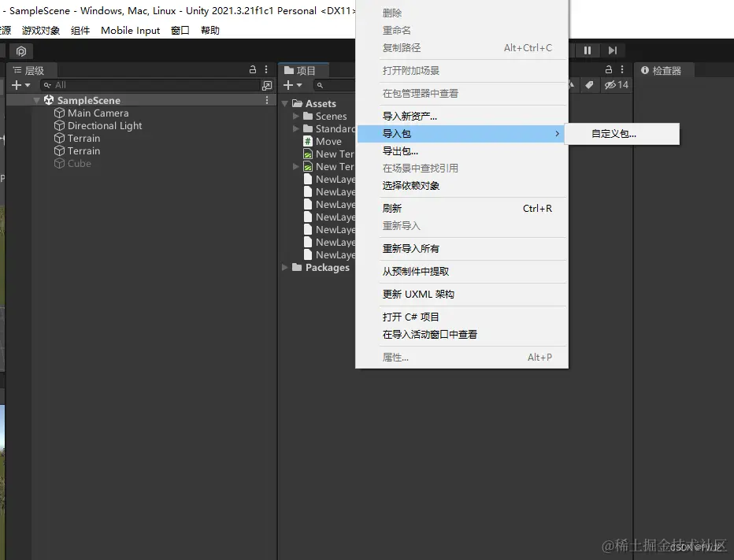Open the Import Package (导入包) submenu
This screenshot has height=560, width=734.
pos(461,134)
